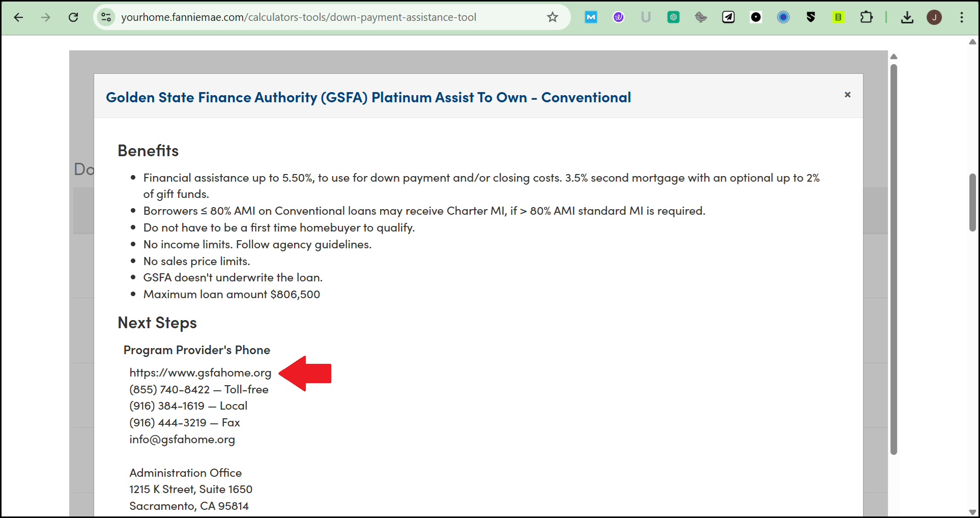Open the green swirl extension
980x518 pixels.
(673, 17)
